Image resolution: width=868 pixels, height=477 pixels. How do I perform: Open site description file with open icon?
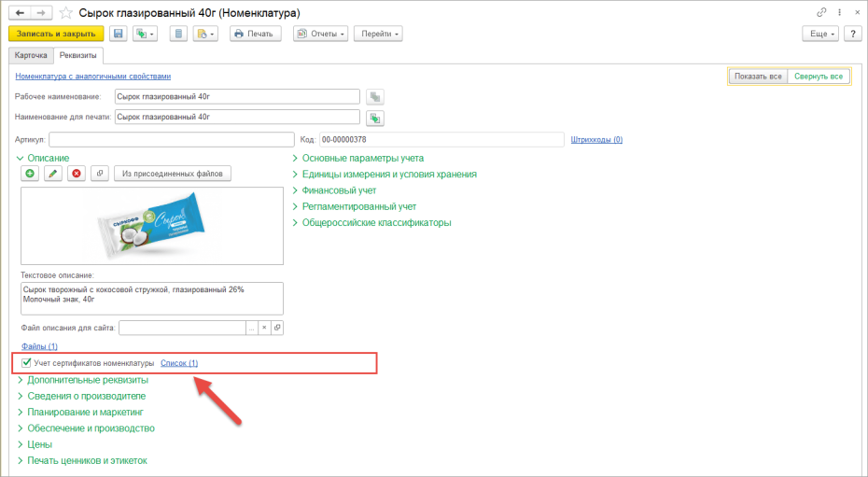(x=277, y=328)
